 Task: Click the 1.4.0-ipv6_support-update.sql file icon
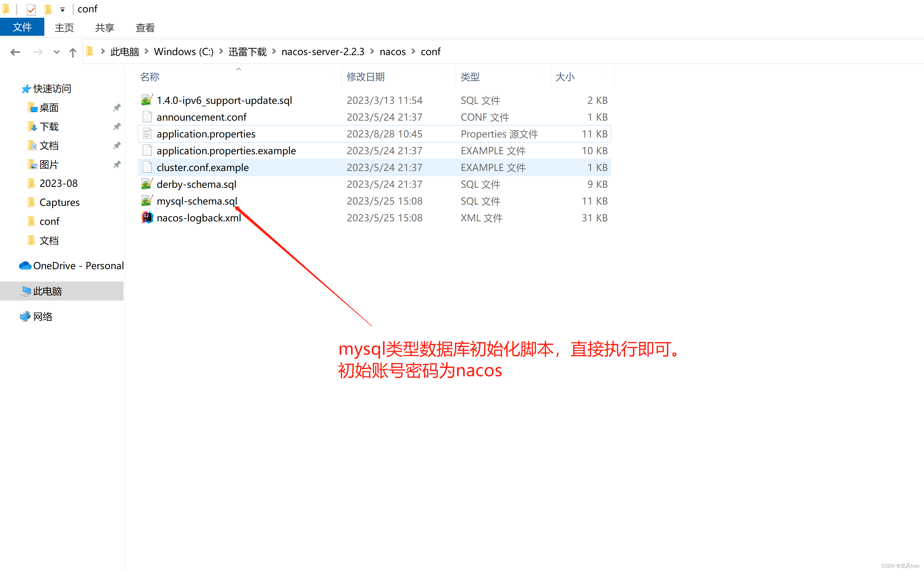[147, 100]
